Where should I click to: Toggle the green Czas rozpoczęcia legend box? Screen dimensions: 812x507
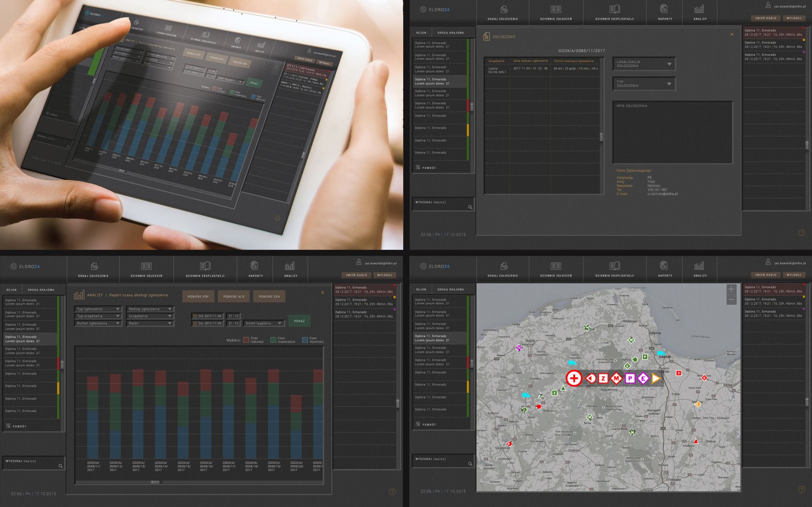[273, 340]
